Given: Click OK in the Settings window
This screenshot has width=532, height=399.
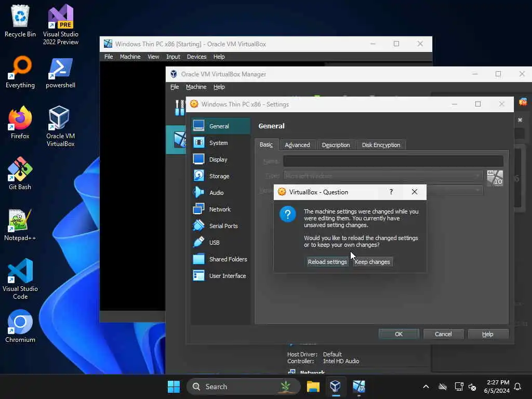Looking at the screenshot, I should (398, 334).
